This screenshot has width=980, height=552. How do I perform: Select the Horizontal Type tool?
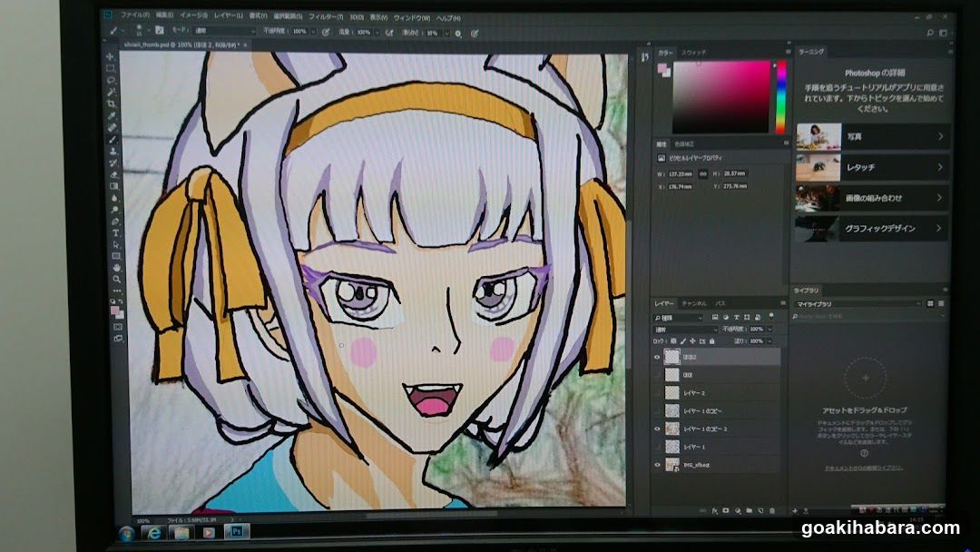coord(115,232)
